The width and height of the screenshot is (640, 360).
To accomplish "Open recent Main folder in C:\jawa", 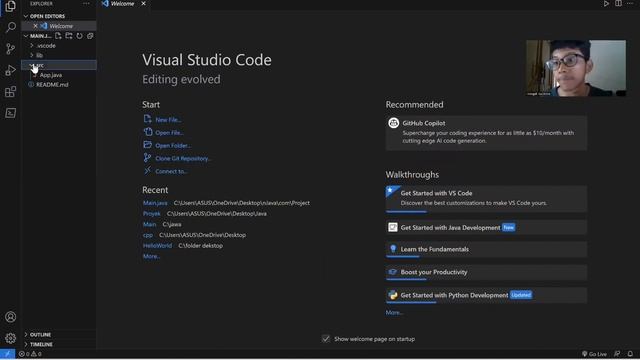I will [149, 224].
